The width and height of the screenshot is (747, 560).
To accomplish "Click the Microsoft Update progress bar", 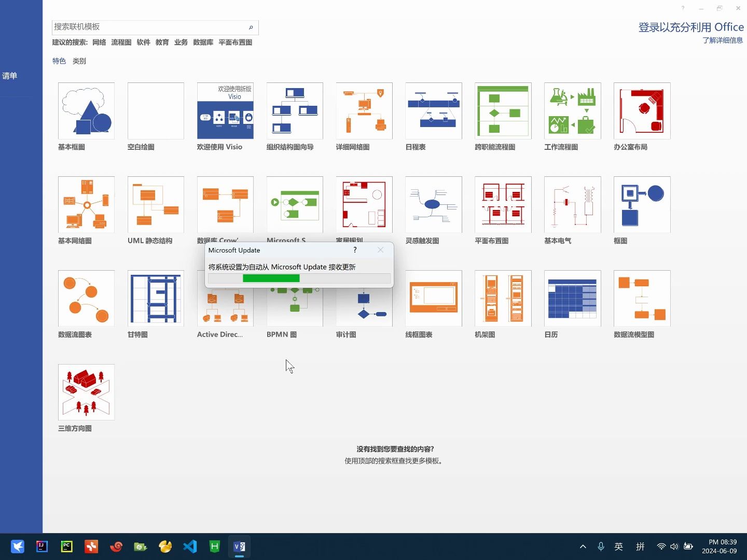I will (299, 278).
